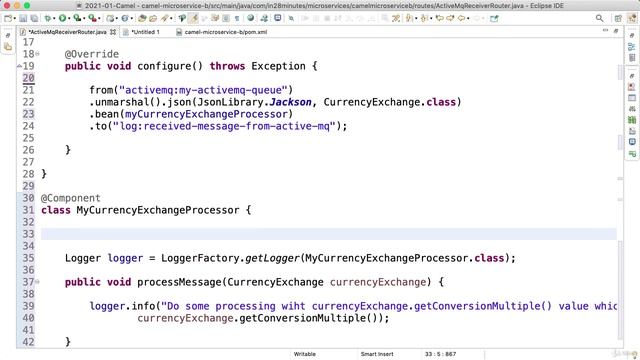Image resolution: width=640 pixels, height=360 pixels.
Task: Click Smart Insert in status bar
Action: click(x=377, y=354)
